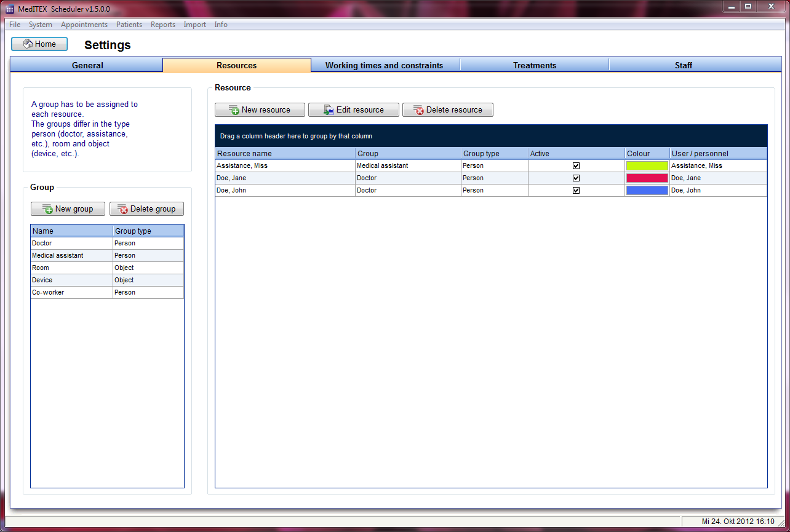The image size is (790, 532).
Task: Open the Import menu
Action: (195, 25)
